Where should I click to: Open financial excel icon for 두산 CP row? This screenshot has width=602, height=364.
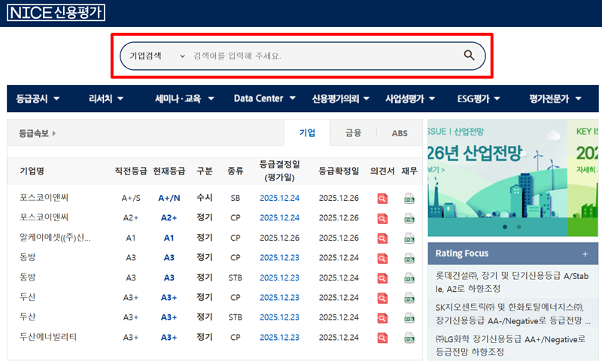click(409, 298)
